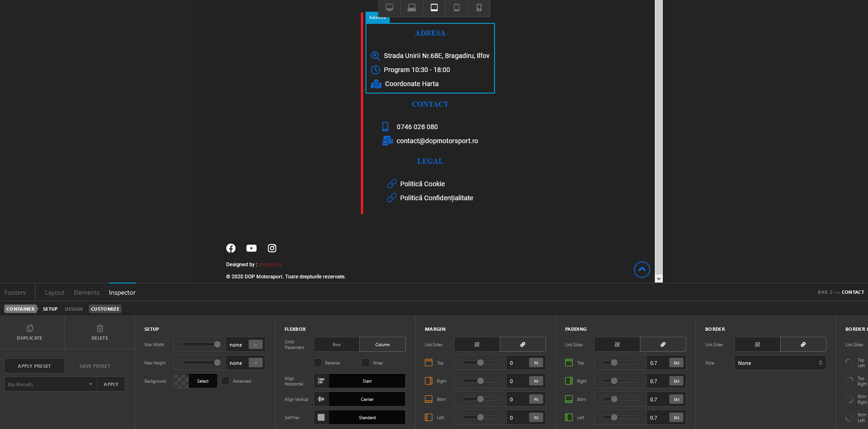Screen dimensions: 868x429
Task: Follow the mituchi.ro designer link
Action: point(270,264)
